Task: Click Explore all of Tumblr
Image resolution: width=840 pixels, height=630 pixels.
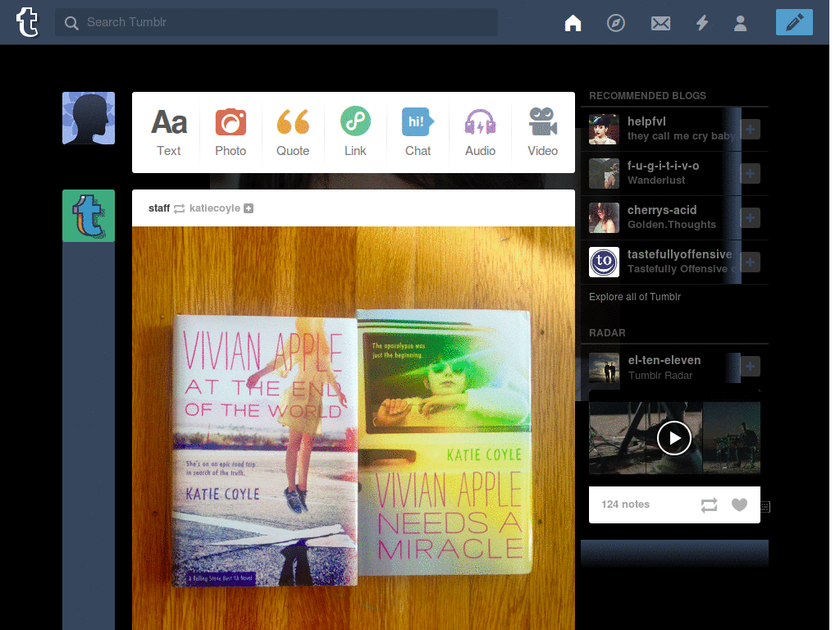Action: coord(635,297)
